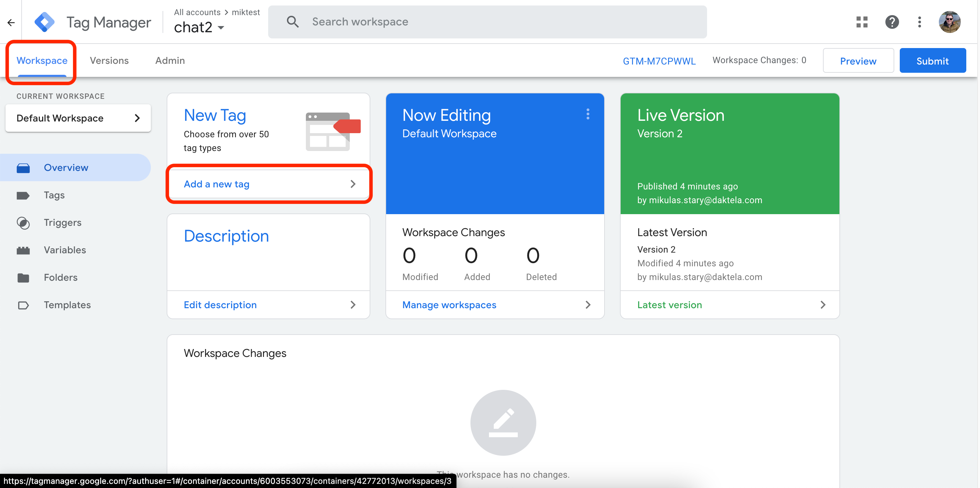Open the Google apps grid
The width and height of the screenshot is (980, 488).
point(862,22)
